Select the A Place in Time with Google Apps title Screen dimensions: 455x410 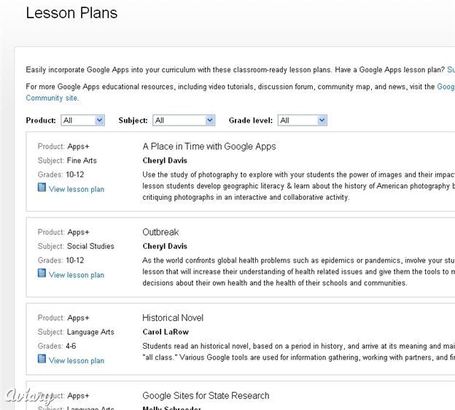click(209, 146)
